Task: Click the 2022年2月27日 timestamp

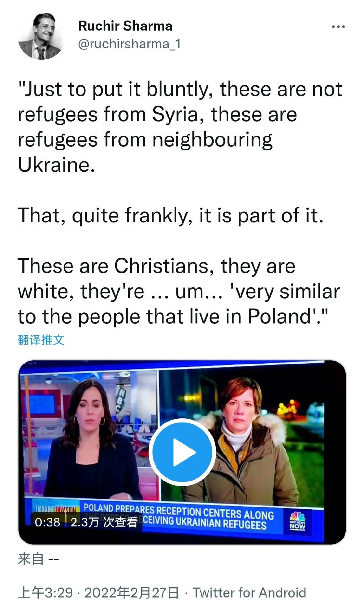Action: (132, 593)
